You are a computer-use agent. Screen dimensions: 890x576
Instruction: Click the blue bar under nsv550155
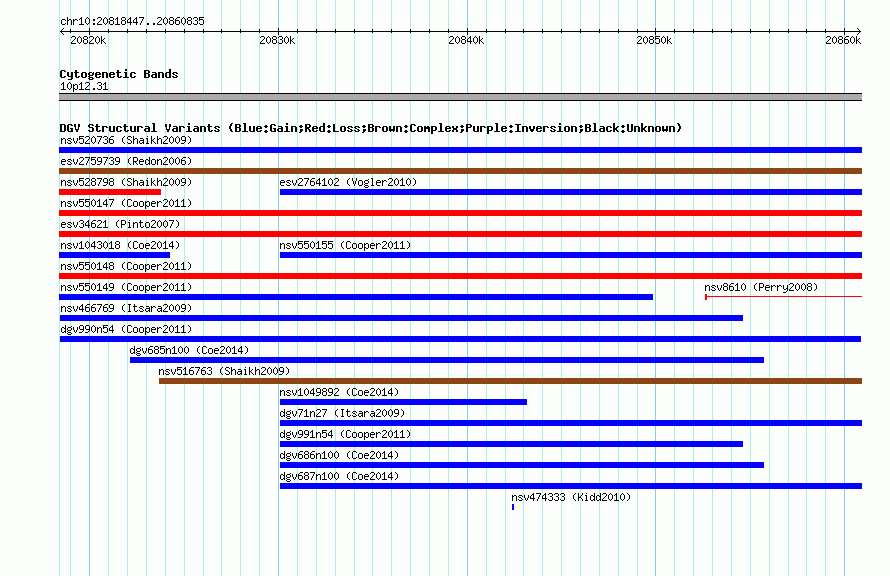pos(571,255)
